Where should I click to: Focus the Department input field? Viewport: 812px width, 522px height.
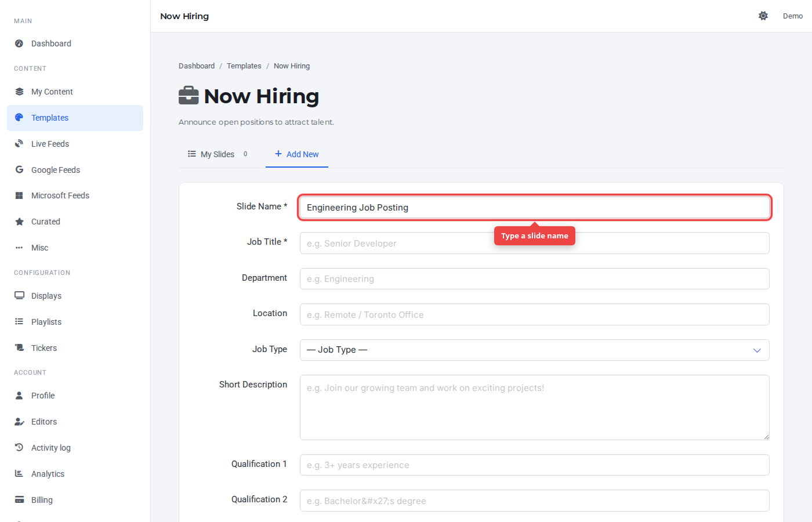point(534,279)
